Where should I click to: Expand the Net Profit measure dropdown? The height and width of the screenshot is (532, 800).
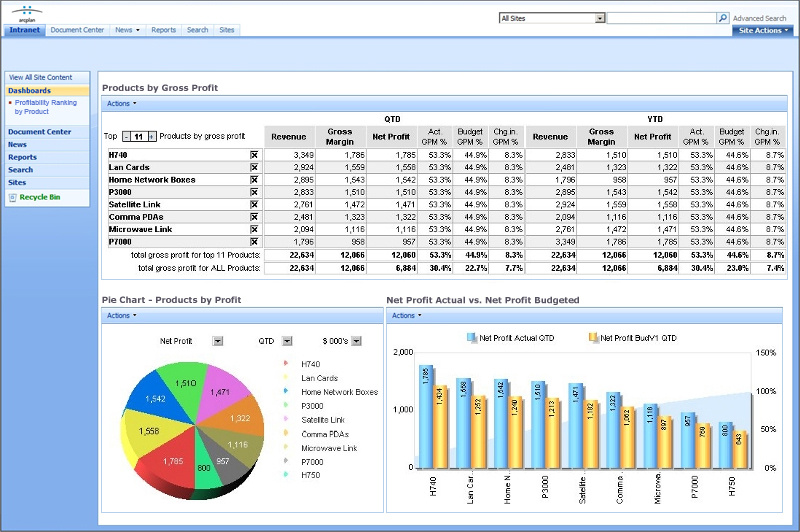tap(218, 341)
